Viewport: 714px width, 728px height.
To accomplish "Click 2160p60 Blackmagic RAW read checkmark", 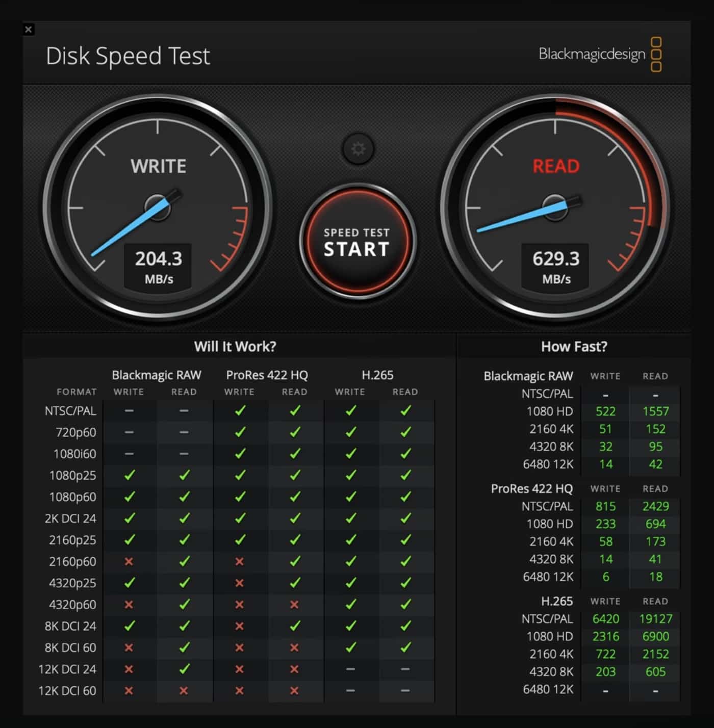I will [184, 561].
